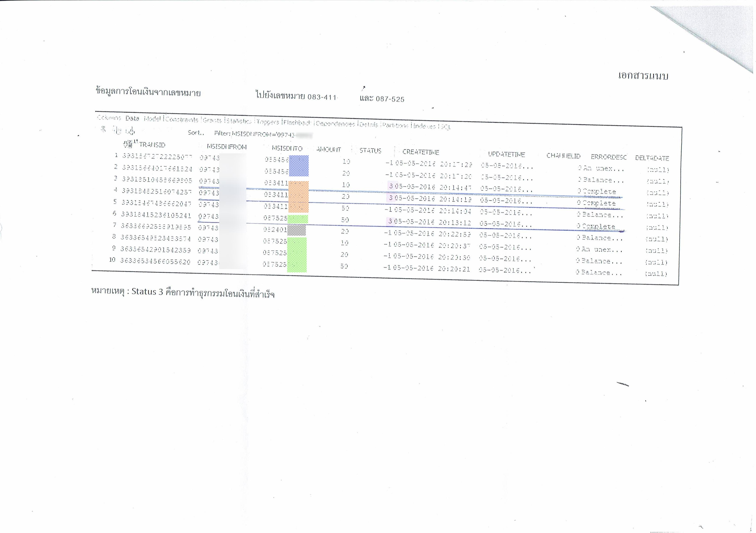Select row number 10 in the grid

click(x=112, y=260)
